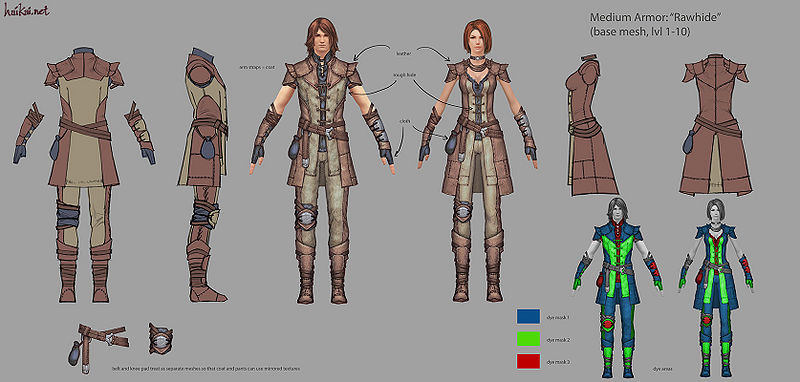800x382 pixels.
Task: Click the blue dye mask 1 swatch
Action: [x=528, y=317]
